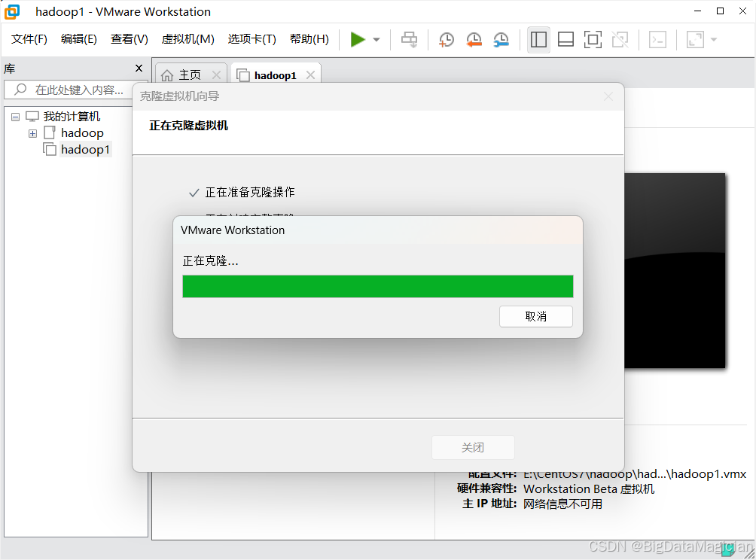Viewport: 756px width, 560px height.
Task: Click the green cloning progress bar
Action: point(377,286)
